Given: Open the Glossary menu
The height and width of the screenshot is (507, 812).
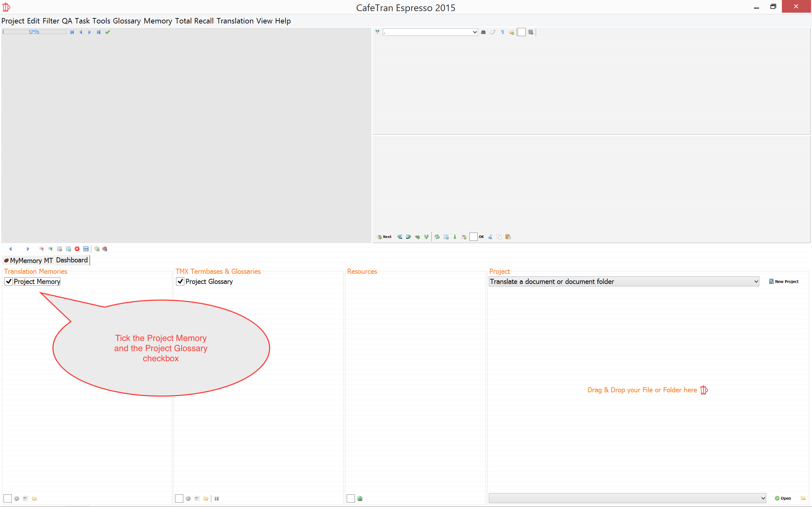Looking at the screenshot, I should pos(127,21).
